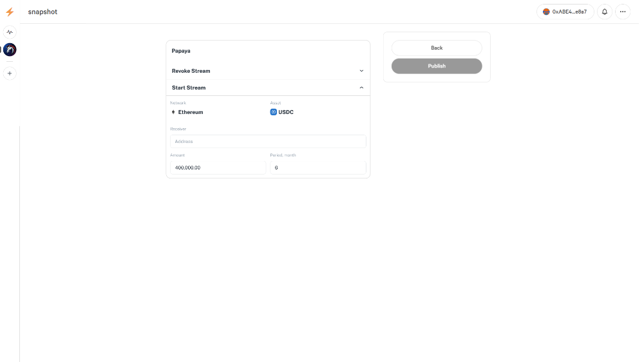Expand the Revoke Stream section chevron
Screen dimensions: 644x362
(x=361, y=71)
